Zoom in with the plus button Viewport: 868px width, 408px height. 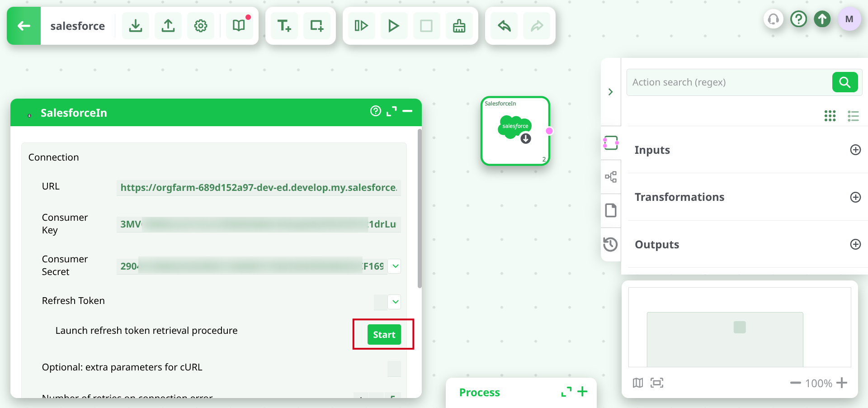842,383
